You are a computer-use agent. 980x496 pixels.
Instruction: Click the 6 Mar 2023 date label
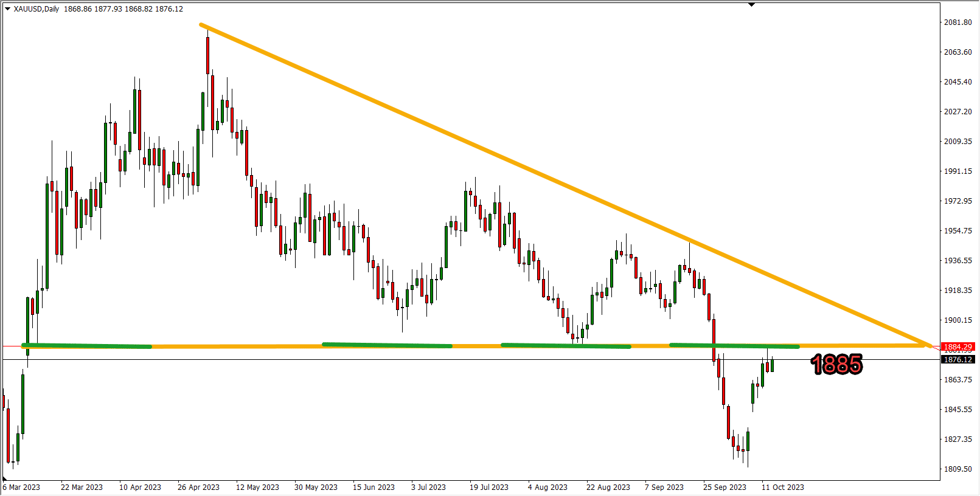point(21,487)
